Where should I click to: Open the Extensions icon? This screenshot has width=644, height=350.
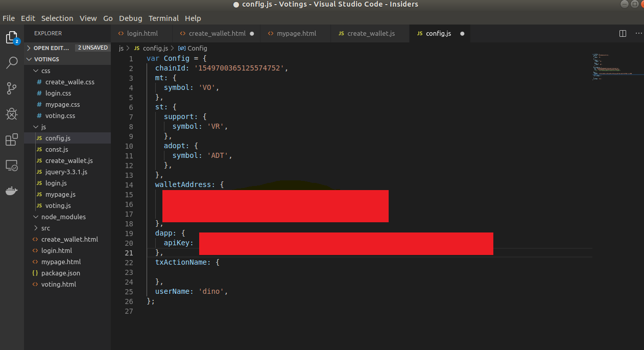point(11,139)
